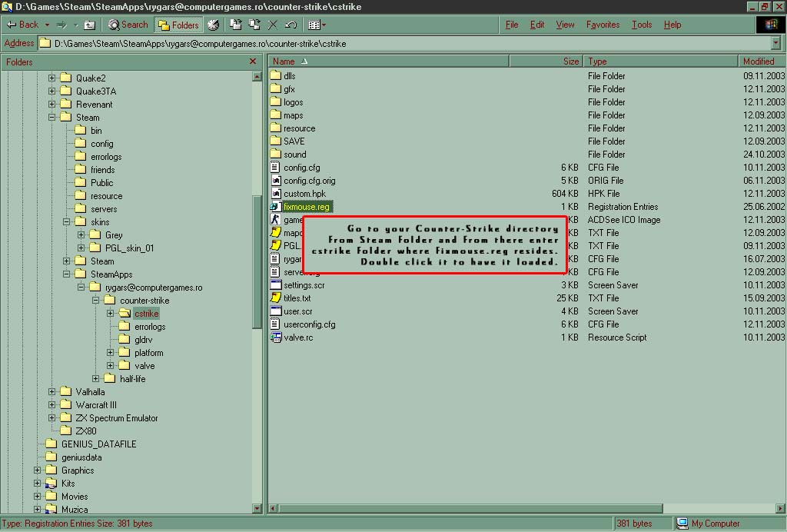
Task: Open the Favorites menu
Action: [x=603, y=25]
